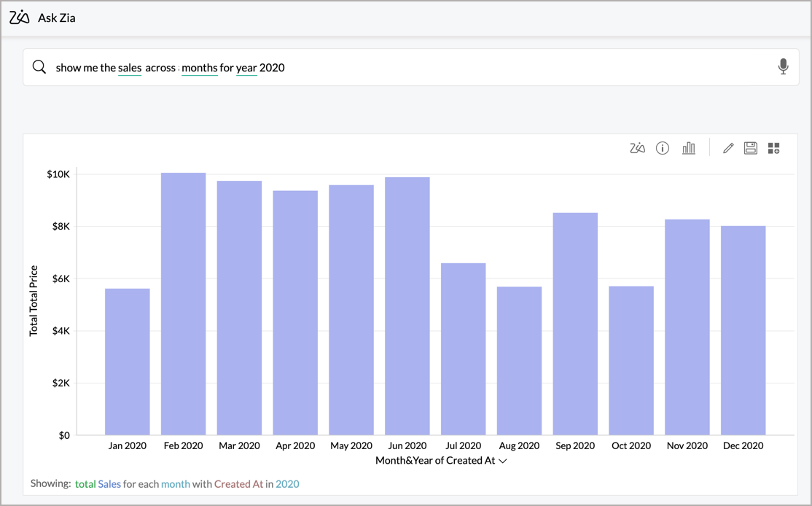Viewport: 812px width, 506px height.
Task: Click the Sep 2020 bar
Action: click(575, 324)
